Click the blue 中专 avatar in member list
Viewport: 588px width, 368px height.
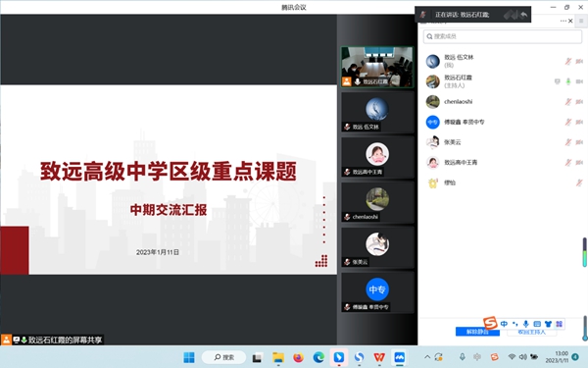433,122
